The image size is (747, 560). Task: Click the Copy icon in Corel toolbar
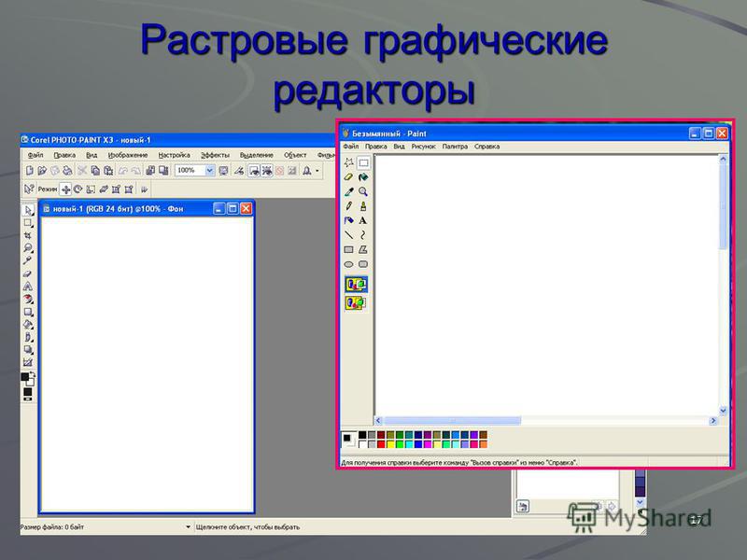(95, 171)
